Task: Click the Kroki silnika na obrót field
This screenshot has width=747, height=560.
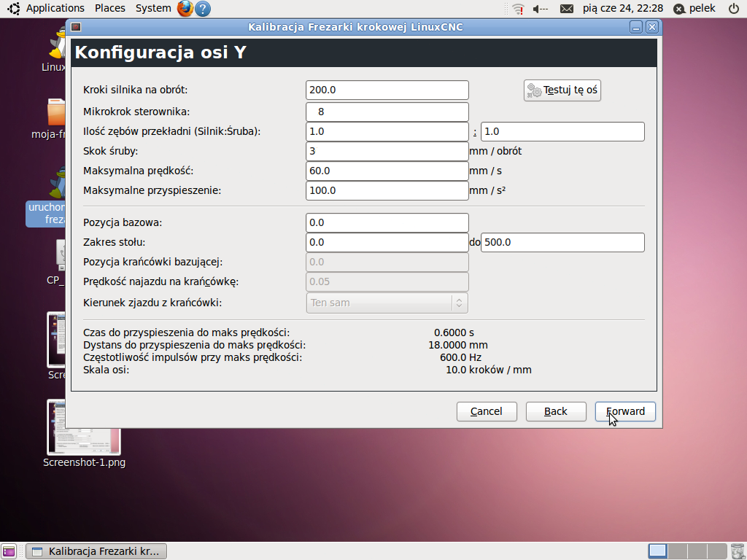Action: pos(387,90)
